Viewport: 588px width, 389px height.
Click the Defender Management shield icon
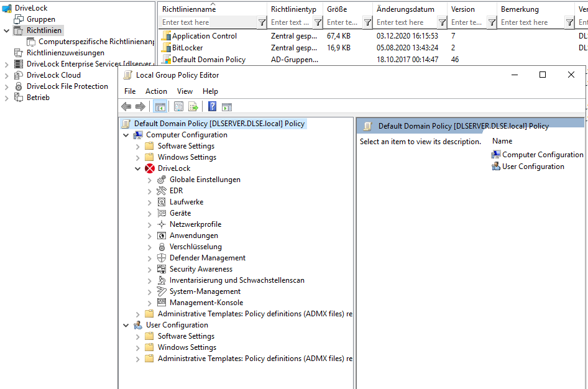162,258
